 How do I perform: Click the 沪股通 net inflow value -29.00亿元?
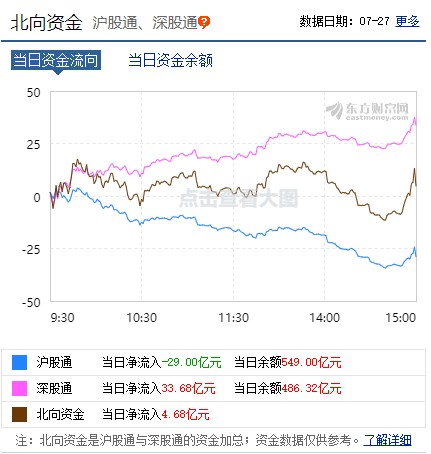(x=192, y=362)
